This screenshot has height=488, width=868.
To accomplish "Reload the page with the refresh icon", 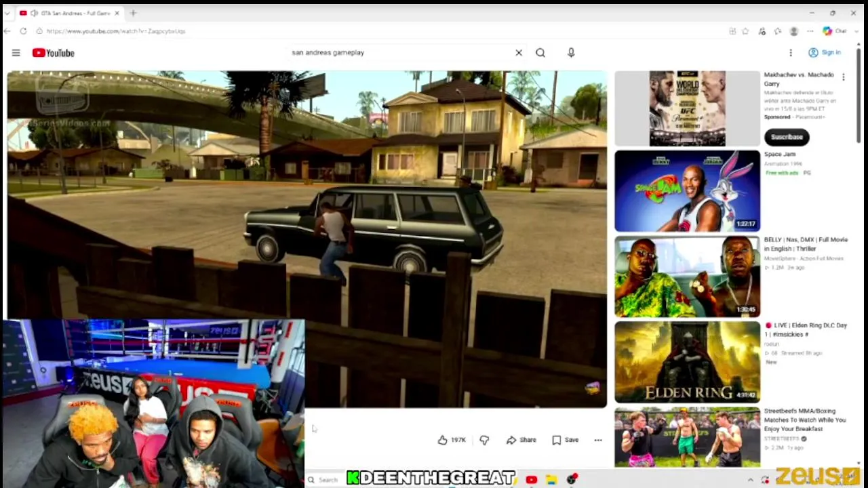I will click(x=23, y=31).
